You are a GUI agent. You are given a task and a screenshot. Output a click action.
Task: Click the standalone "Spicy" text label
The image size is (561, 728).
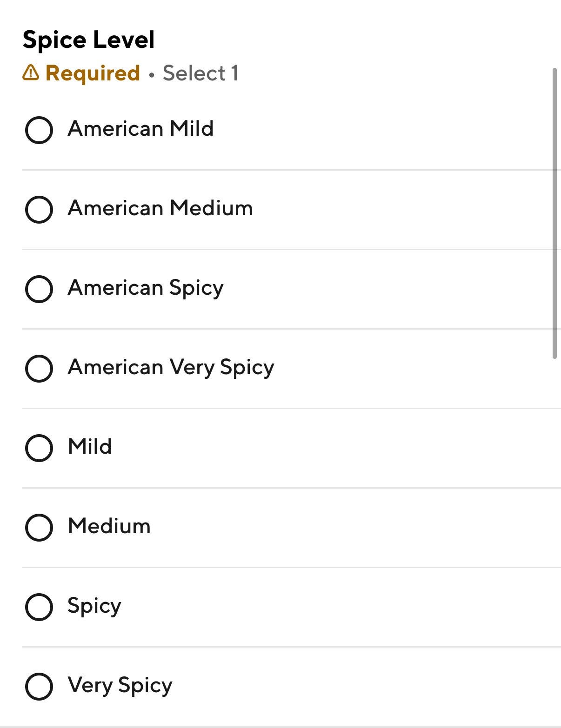94,606
